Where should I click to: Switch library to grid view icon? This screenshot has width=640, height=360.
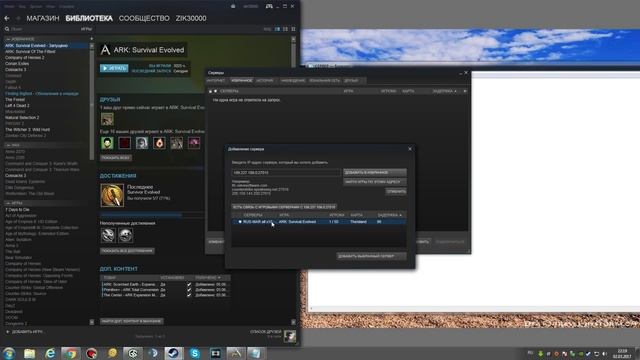(293, 29)
